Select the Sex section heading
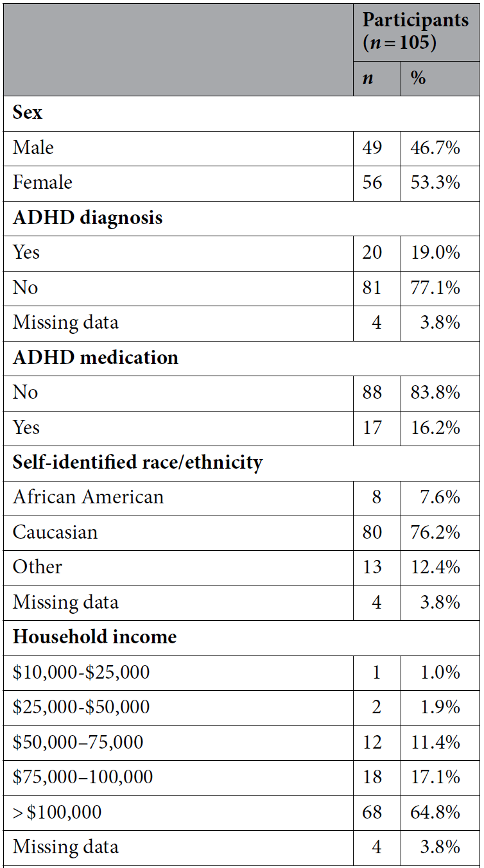Viewport: 484px width, 868px height. (28, 113)
